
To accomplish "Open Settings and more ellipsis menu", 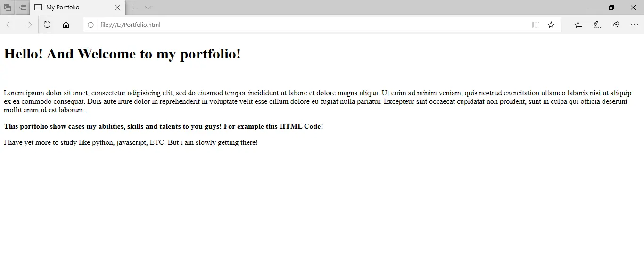I will coord(634,25).
